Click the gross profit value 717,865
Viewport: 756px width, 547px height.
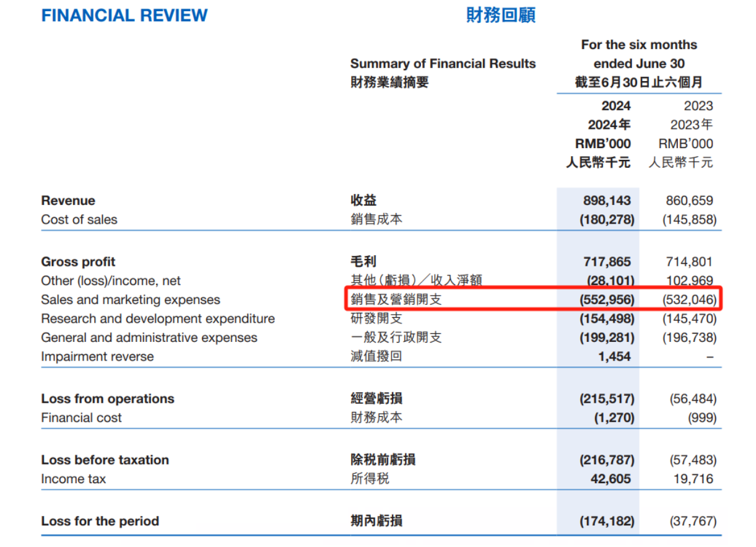tap(607, 262)
